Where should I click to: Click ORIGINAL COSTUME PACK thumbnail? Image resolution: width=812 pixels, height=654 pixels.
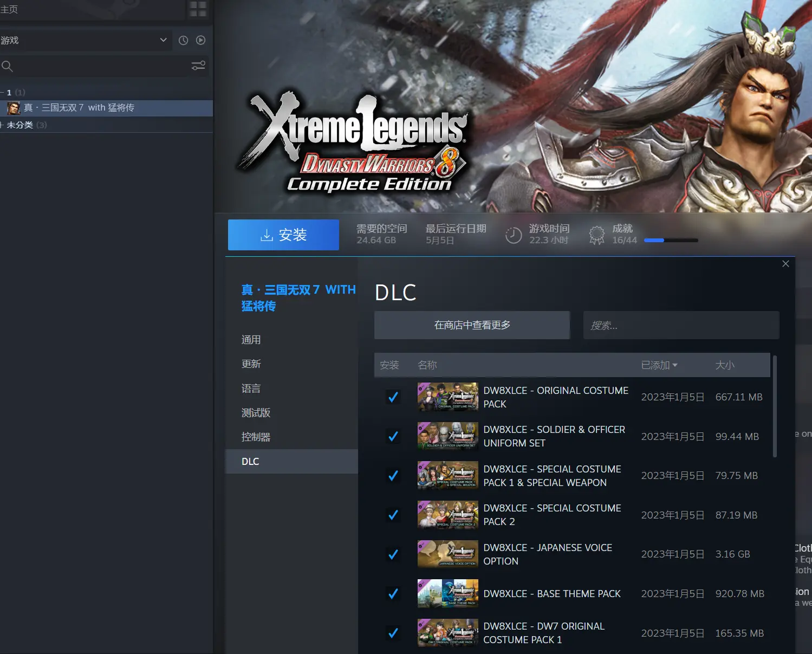[x=448, y=397]
